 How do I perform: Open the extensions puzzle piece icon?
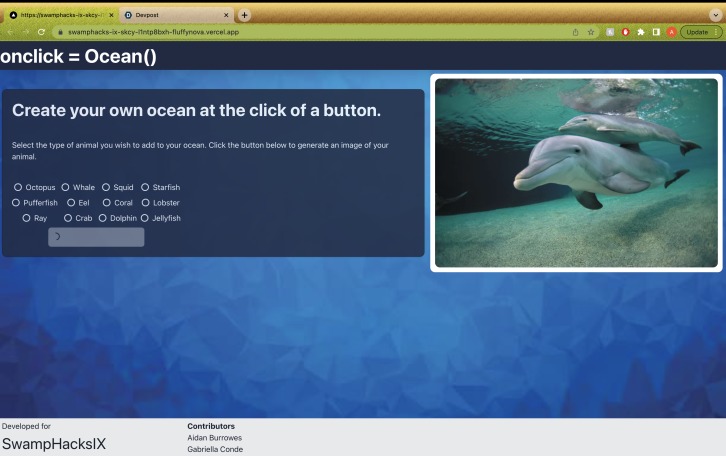[x=641, y=32]
